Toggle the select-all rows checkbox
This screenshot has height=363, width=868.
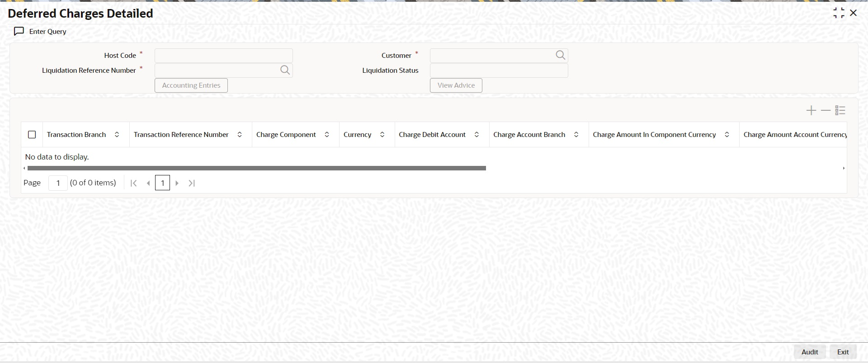[32, 135]
